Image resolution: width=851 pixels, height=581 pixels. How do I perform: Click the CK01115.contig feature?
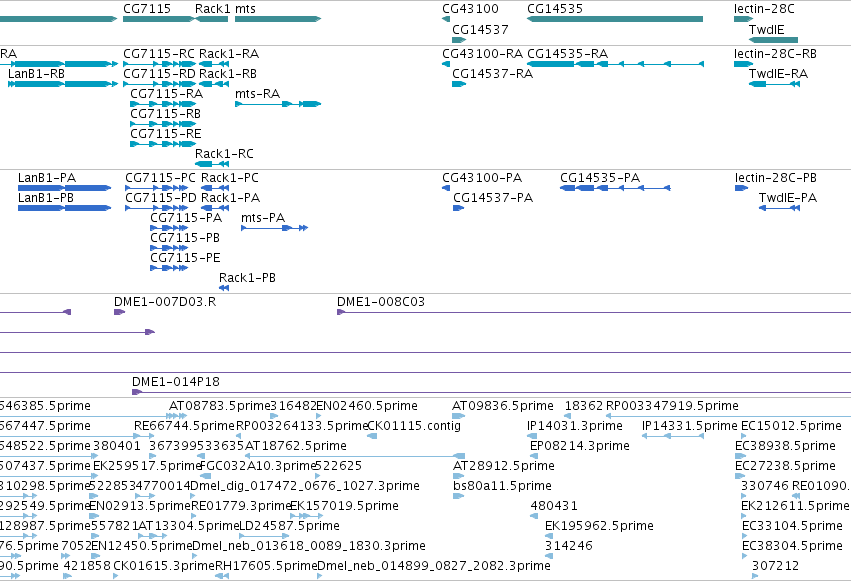414,426
